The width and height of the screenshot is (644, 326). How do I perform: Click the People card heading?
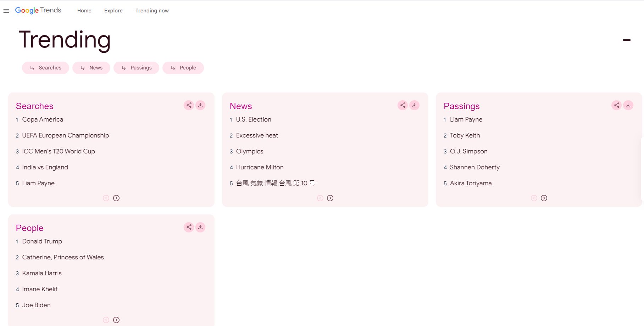pos(30,228)
